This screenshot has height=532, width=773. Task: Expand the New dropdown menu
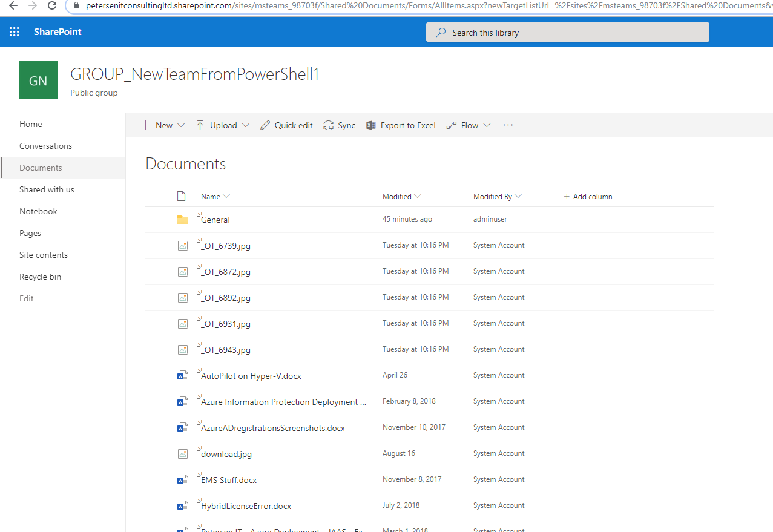click(x=181, y=125)
